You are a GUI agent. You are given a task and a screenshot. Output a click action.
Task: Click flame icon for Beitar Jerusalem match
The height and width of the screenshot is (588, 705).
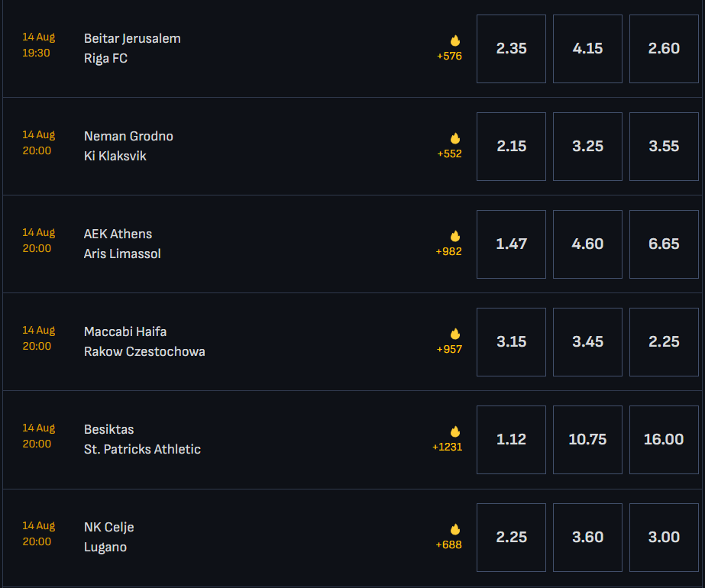455,40
